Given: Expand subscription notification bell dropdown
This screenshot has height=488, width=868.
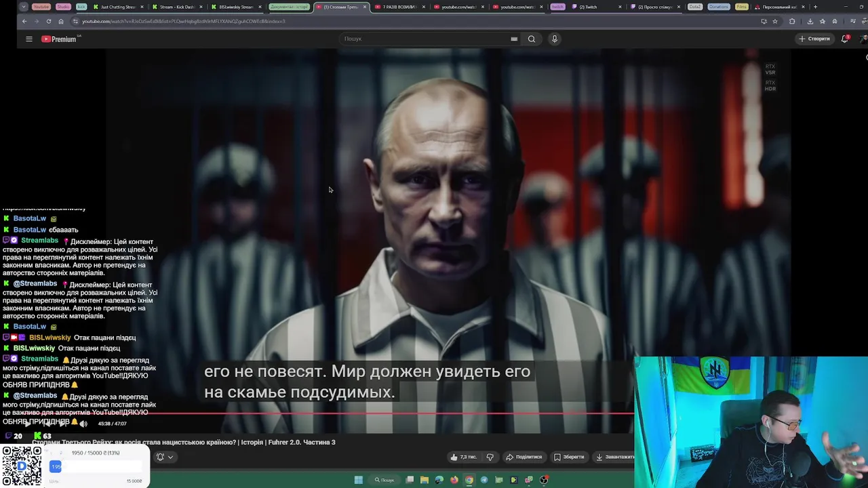Looking at the screenshot, I should (x=165, y=457).
